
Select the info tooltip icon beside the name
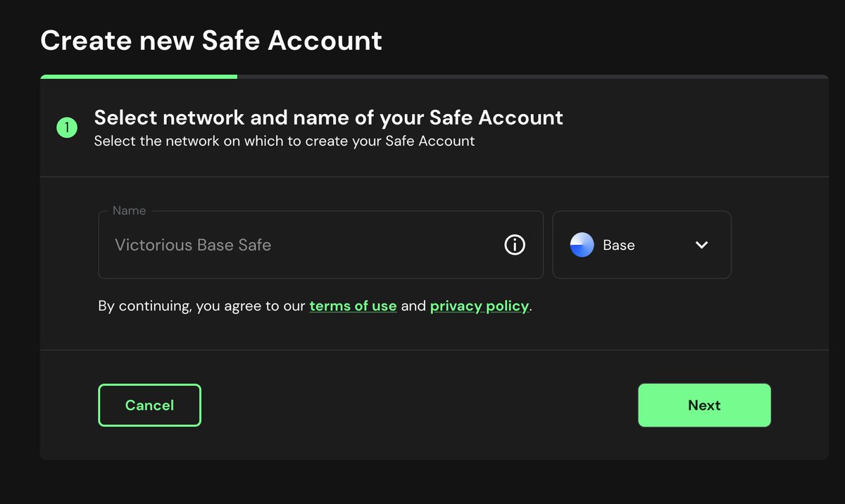(515, 245)
